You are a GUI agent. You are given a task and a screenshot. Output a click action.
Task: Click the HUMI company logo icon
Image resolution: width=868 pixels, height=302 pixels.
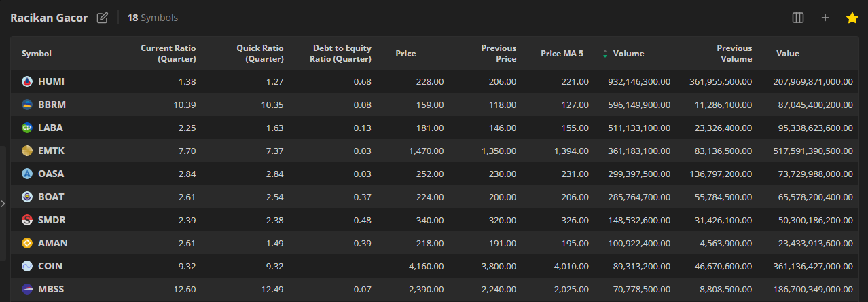pyautogui.click(x=27, y=81)
